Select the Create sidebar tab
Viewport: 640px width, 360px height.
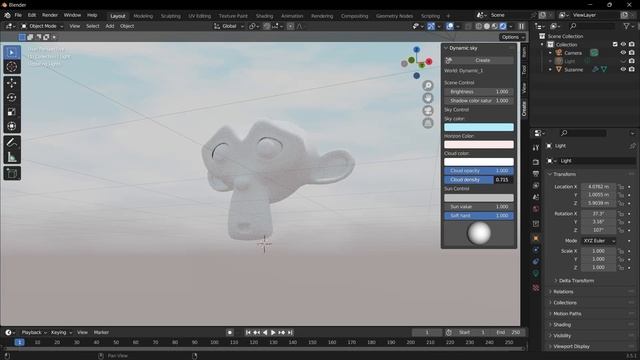click(524, 109)
